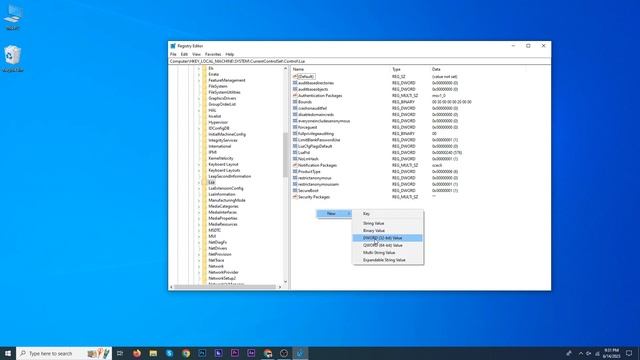The image size is (640, 360).
Task: Expand the LsaExtensionConfig tree node
Action: (x=199, y=189)
